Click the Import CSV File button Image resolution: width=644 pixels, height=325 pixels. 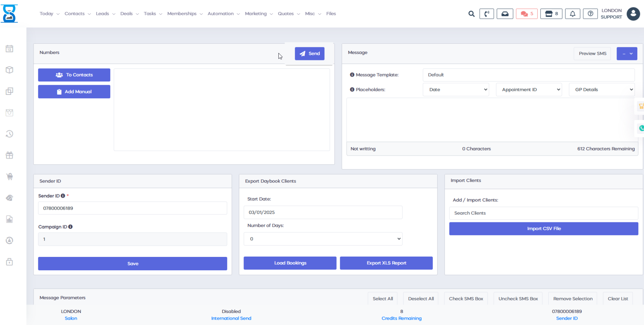tap(543, 228)
